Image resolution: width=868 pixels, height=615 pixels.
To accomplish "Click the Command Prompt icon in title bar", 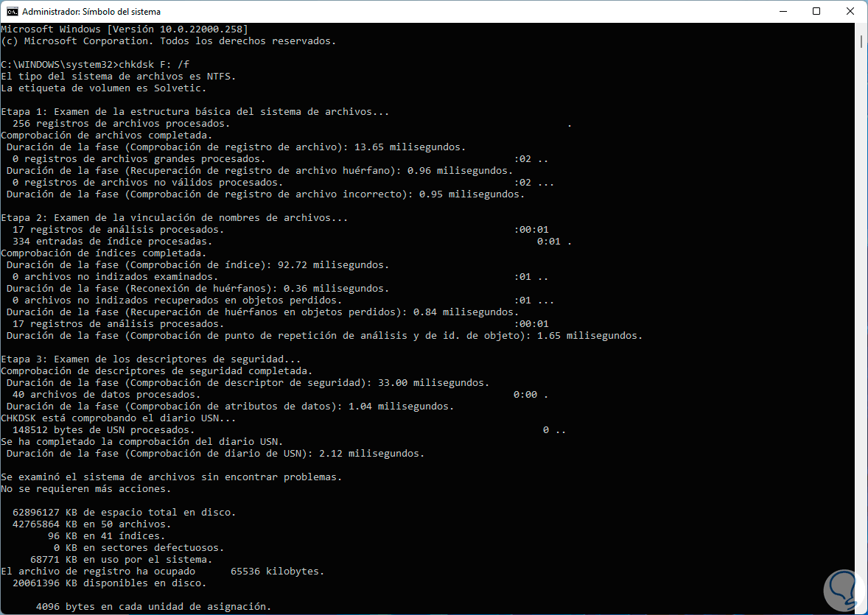I will point(12,11).
